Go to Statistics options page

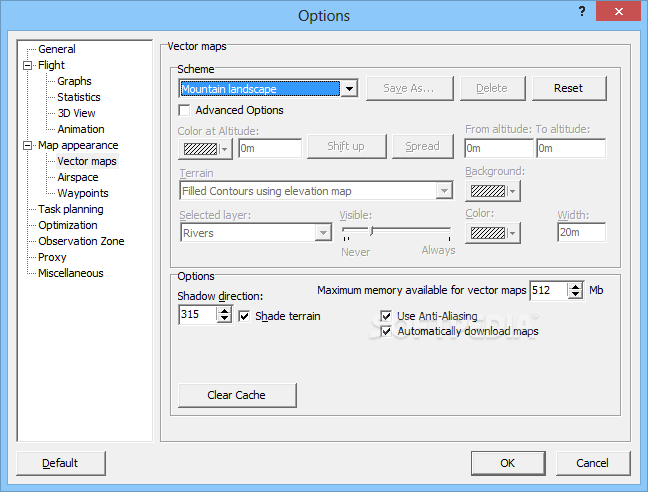tap(79, 97)
